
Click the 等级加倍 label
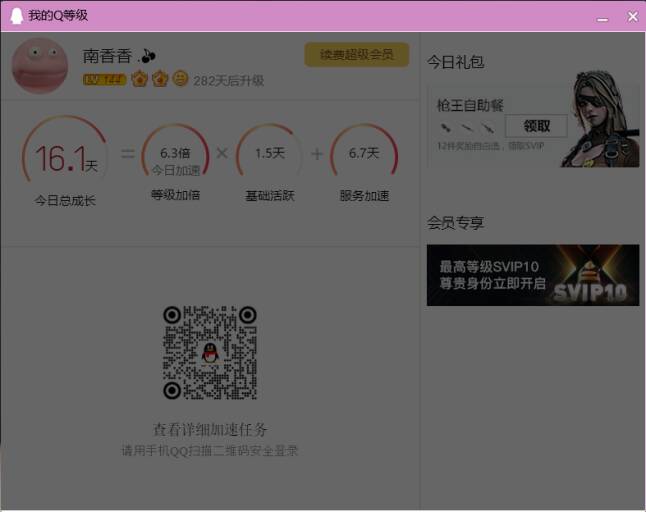point(176,195)
